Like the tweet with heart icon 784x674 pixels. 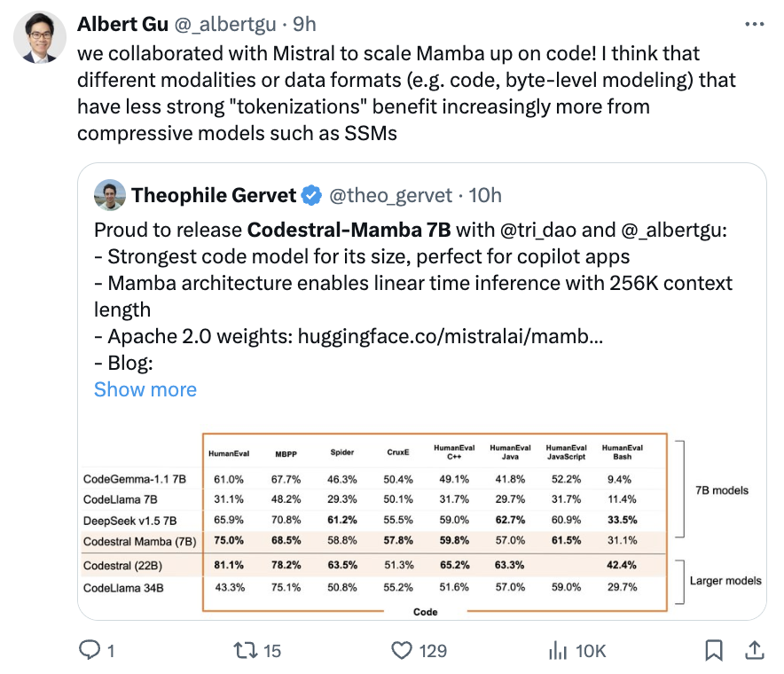[x=402, y=650]
